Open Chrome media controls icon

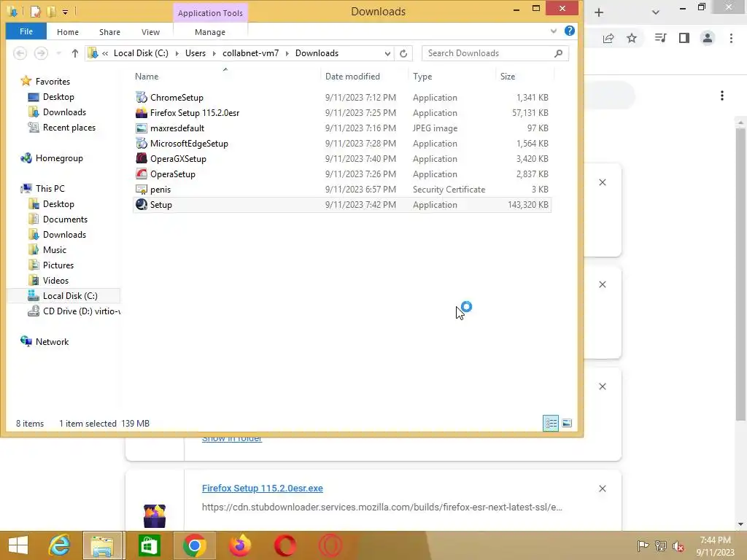click(x=660, y=38)
